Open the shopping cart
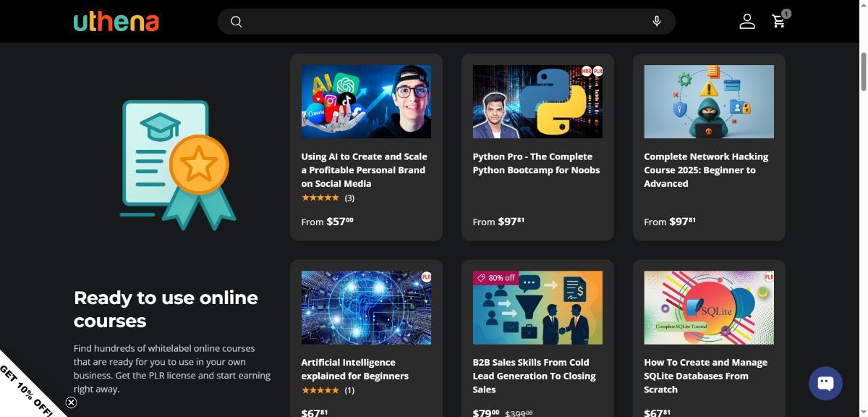868x417 pixels. (x=779, y=21)
